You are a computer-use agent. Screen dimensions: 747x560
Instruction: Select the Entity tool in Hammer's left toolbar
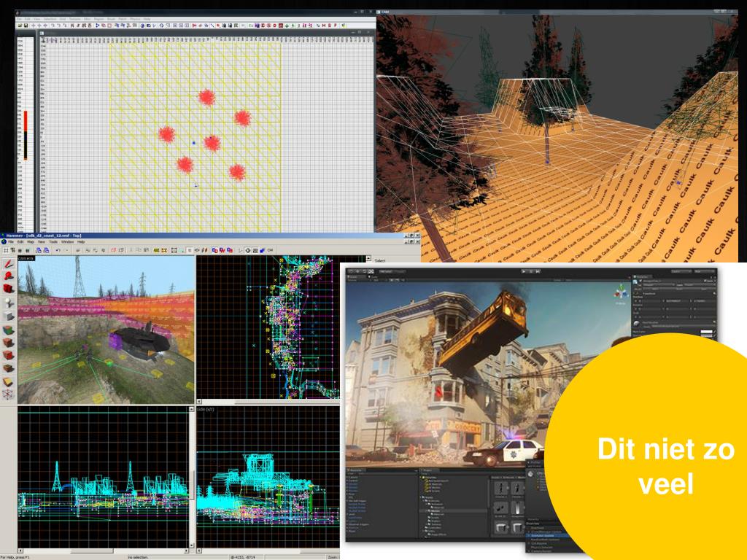[8, 303]
